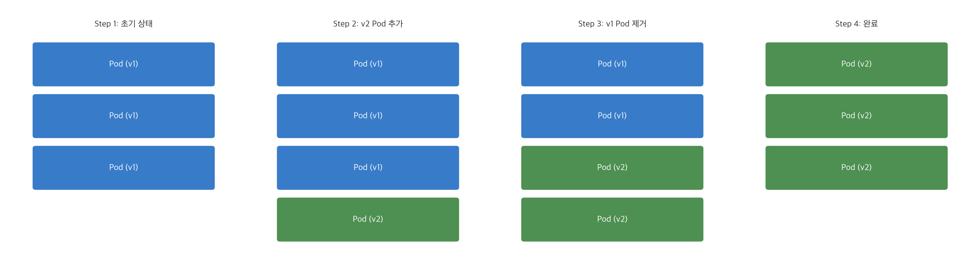
Task: Select the upper Pod (v2) box in Step 3
Action: click(612, 167)
